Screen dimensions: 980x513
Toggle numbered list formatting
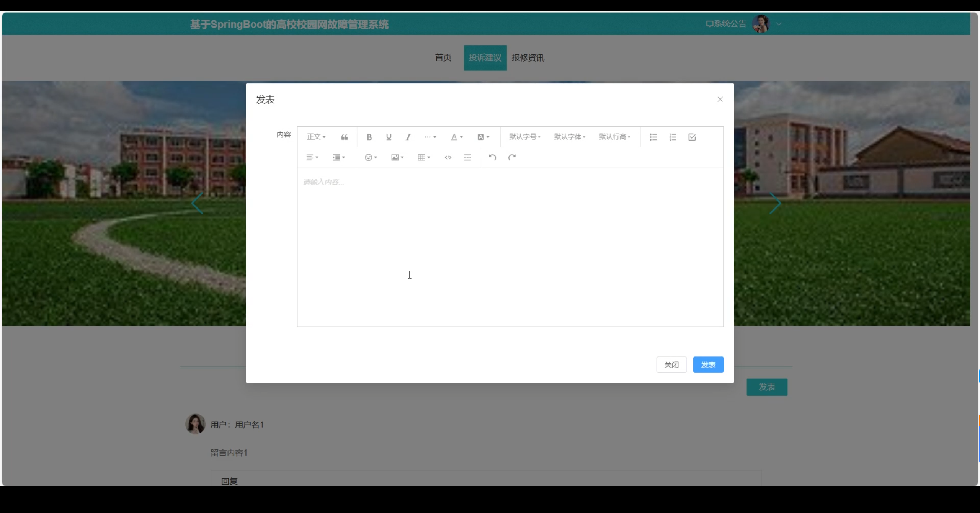coord(673,137)
